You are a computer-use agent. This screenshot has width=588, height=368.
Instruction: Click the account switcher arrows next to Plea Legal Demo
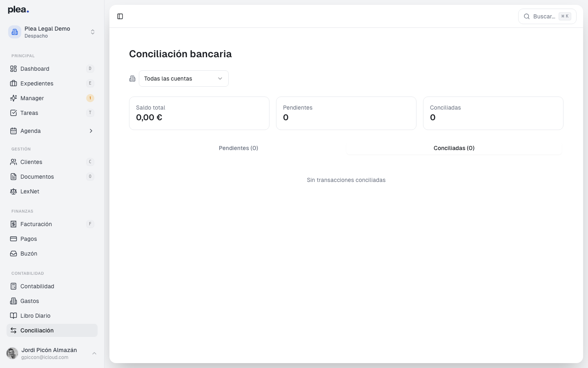(x=93, y=31)
